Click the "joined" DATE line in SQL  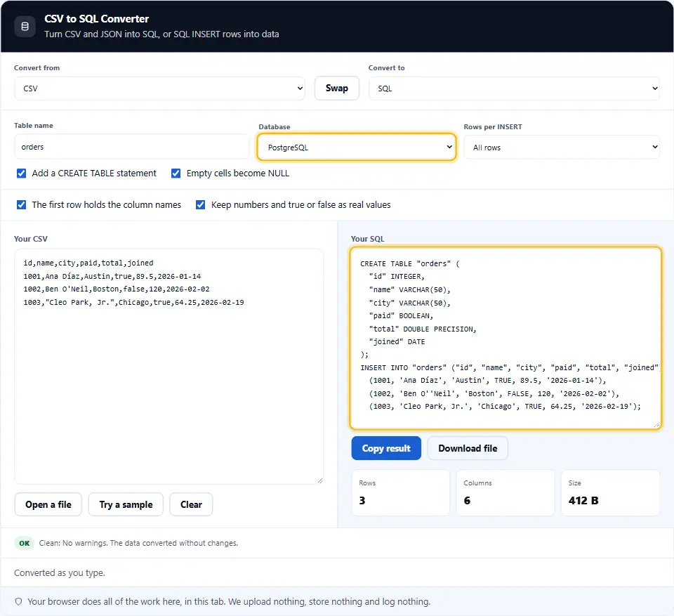point(397,341)
